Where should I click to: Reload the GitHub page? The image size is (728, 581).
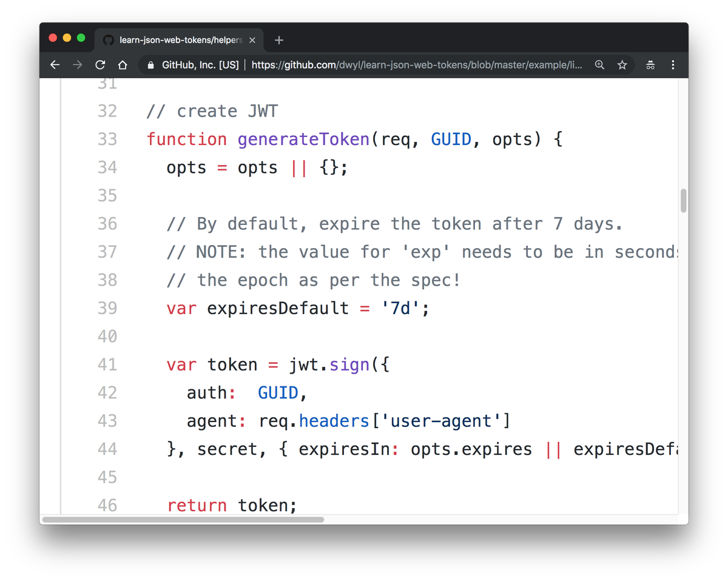(x=101, y=65)
